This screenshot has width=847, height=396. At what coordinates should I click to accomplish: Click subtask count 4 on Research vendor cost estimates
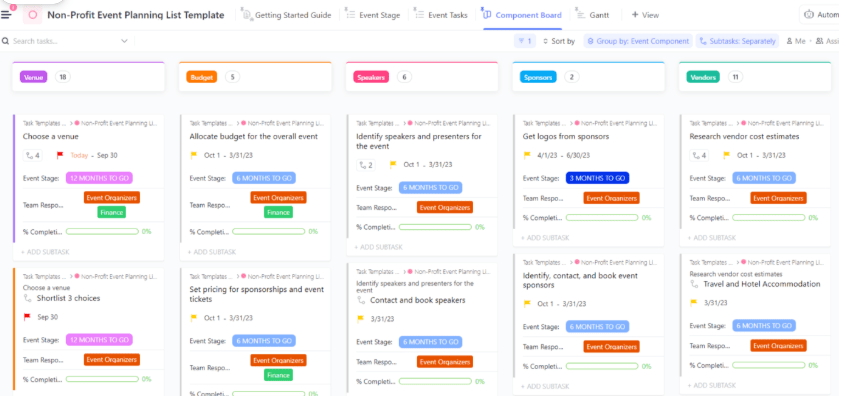tap(699, 156)
